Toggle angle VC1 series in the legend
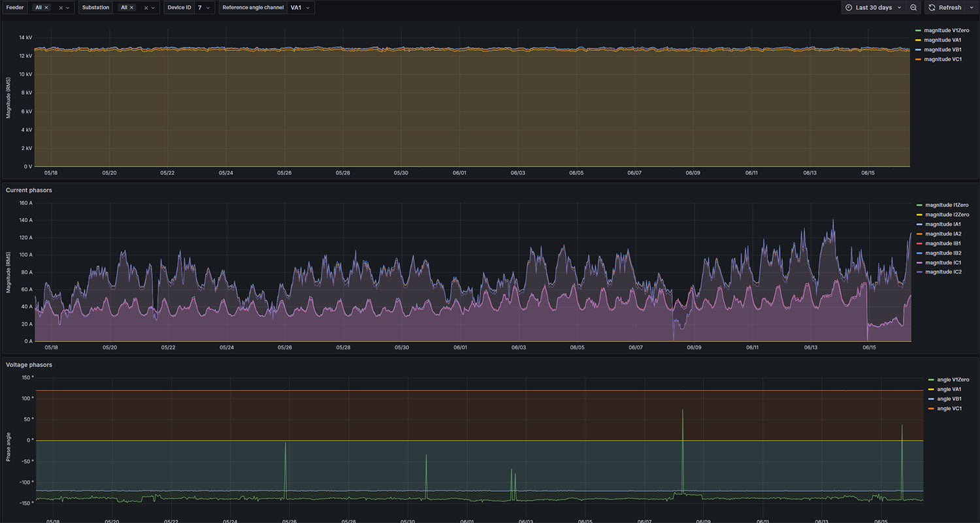 click(x=949, y=408)
